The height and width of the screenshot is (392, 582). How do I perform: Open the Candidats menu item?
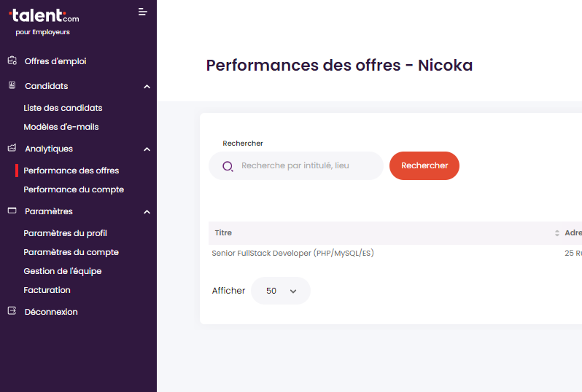coord(47,86)
